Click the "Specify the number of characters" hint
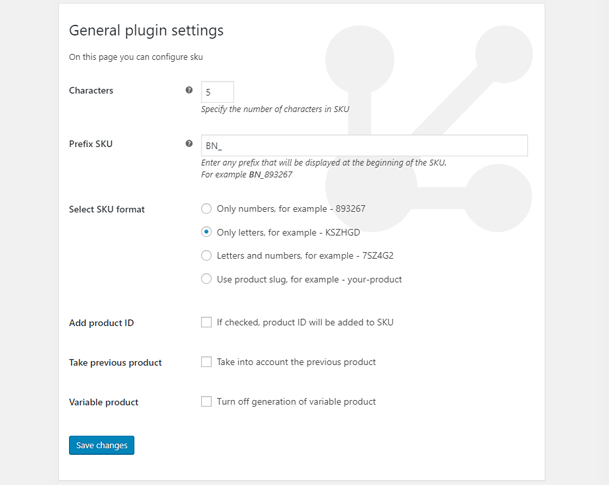Screen dimensions: 609x485 coord(275,109)
